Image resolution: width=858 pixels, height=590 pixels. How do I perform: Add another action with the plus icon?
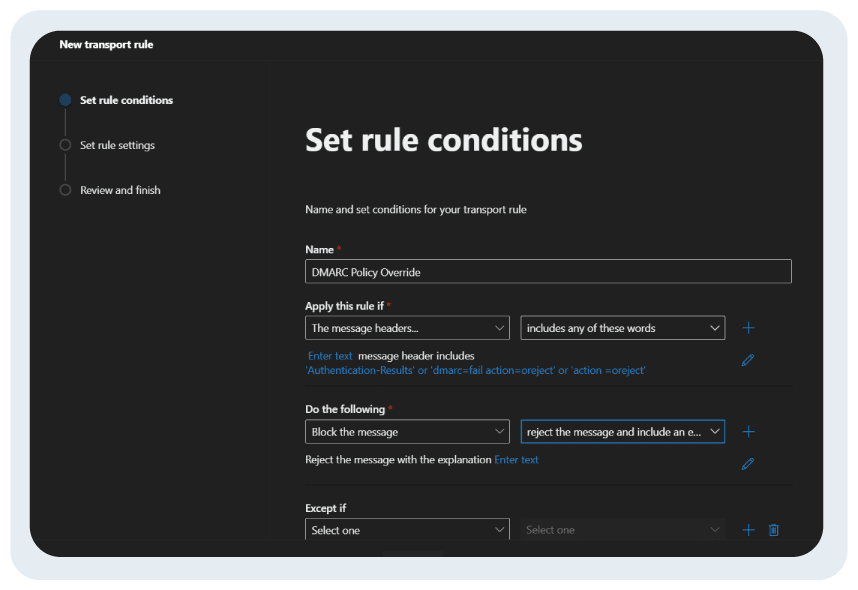point(748,432)
